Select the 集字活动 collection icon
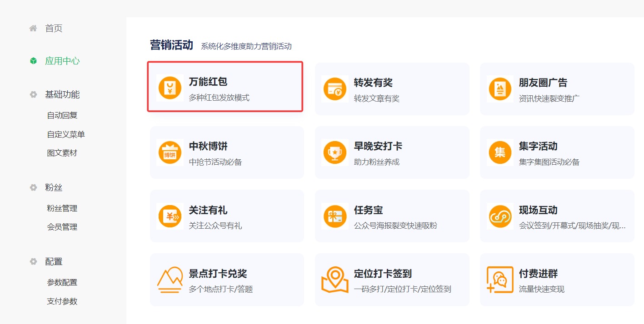Image resolution: width=644 pixels, height=324 pixels. pos(499,152)
